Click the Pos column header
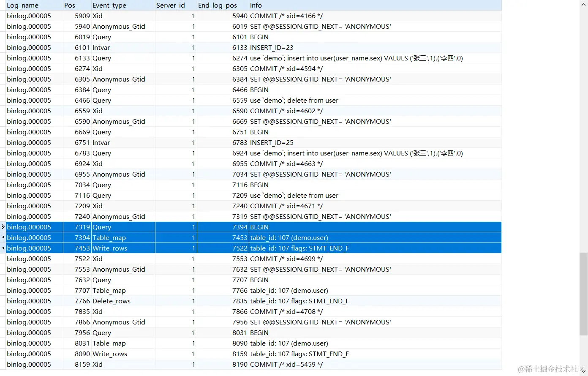This screenshot has width=588, height=376. point(77,5)
